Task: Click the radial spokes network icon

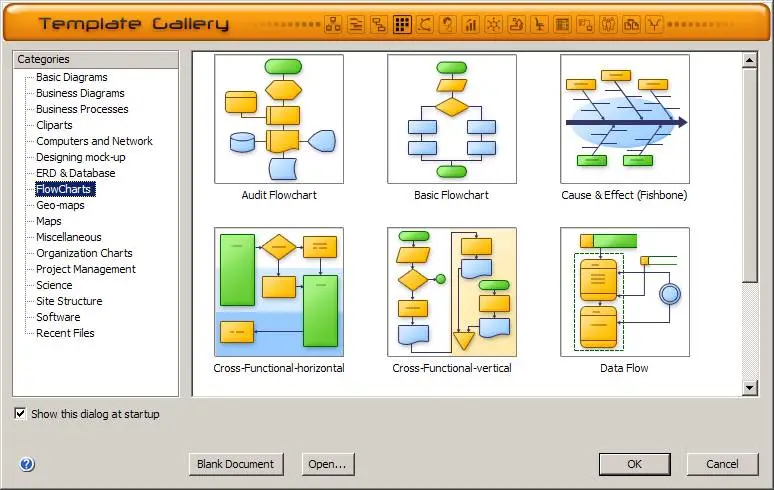Action: pos(494,24)
